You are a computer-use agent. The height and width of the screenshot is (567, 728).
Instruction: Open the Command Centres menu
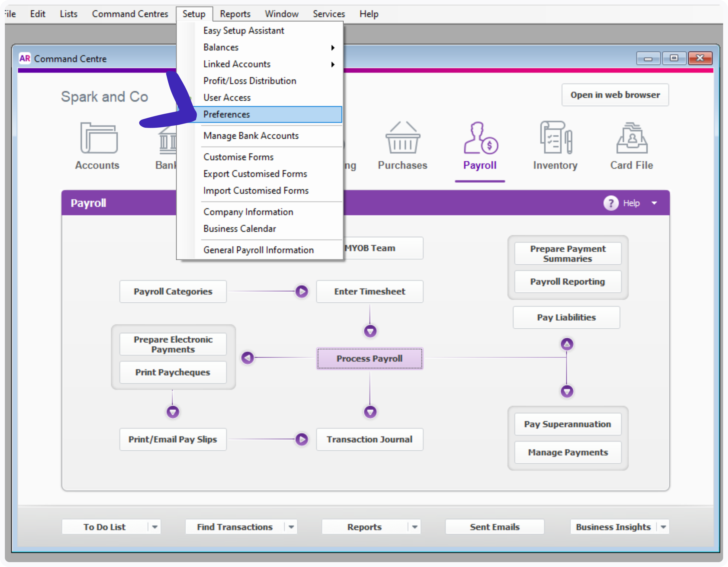[x=130, y=14]
